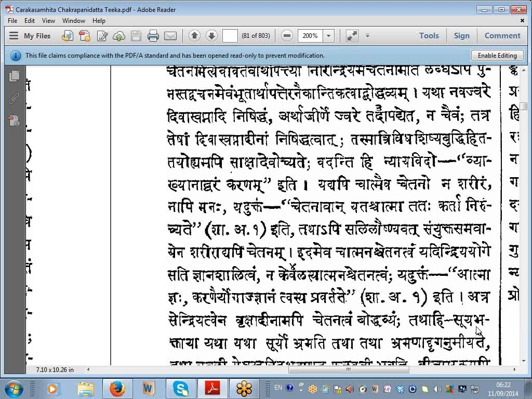532x399 pixels.
Task: Toggle the My Files panel
Action: click(31, 36)
